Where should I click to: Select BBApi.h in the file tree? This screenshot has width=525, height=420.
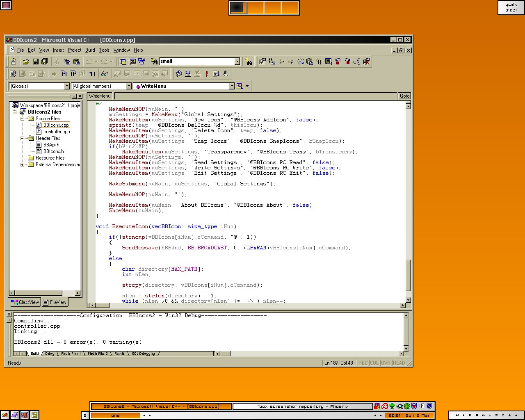coord(51,145)
